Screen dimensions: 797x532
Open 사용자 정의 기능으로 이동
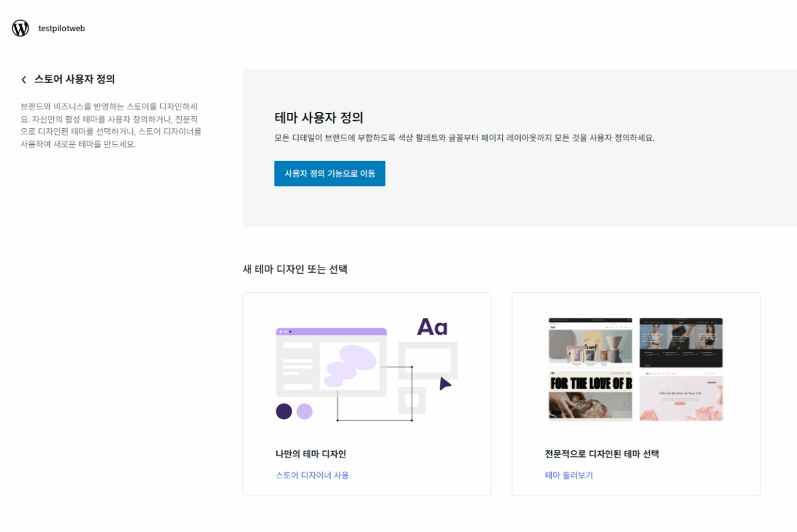329,173
